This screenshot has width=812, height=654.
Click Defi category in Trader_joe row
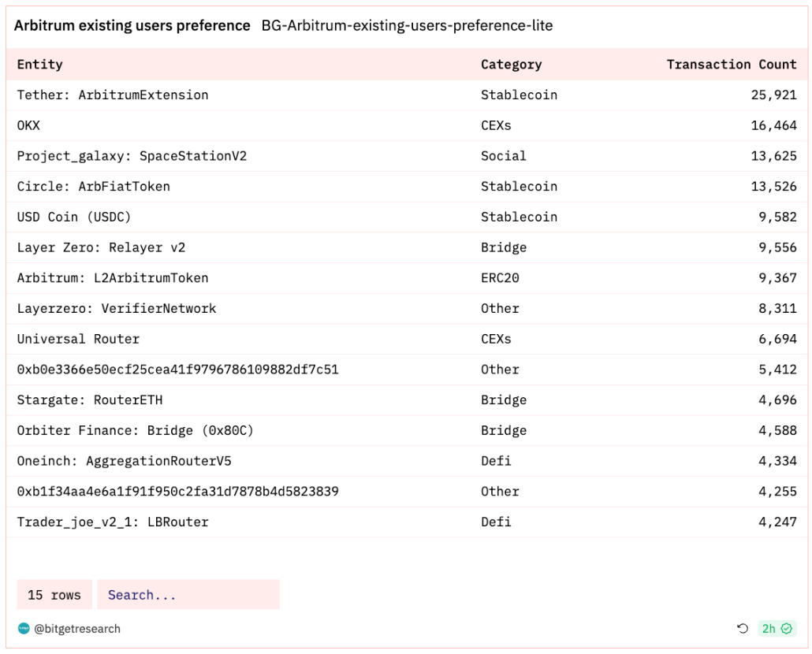[496, 522]
